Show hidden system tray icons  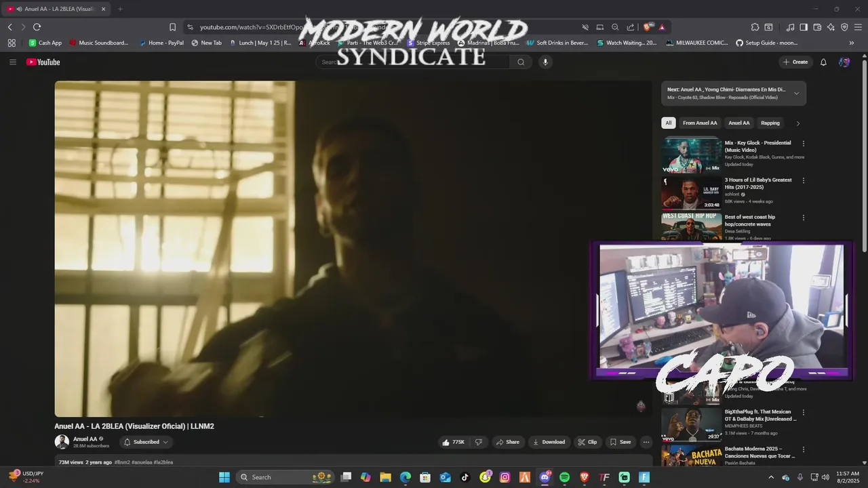770,477
